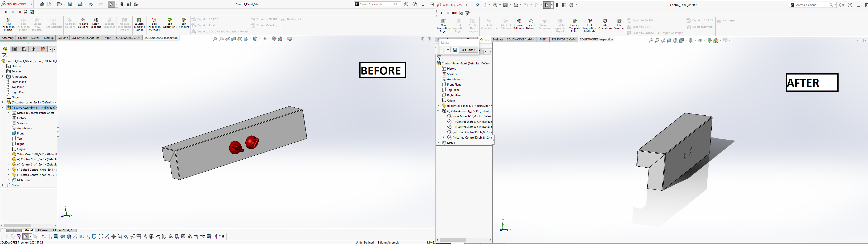Viewport: 868px width, 244px height.
Task: Click Edit Vendors in left window ribbon
Action: [x=184, y=23]
